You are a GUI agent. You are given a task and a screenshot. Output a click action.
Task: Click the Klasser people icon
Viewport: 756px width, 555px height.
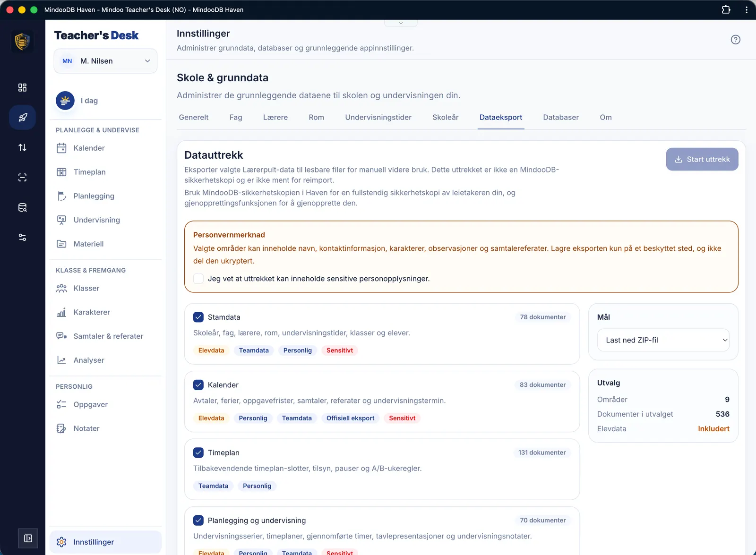click(61, 288)
